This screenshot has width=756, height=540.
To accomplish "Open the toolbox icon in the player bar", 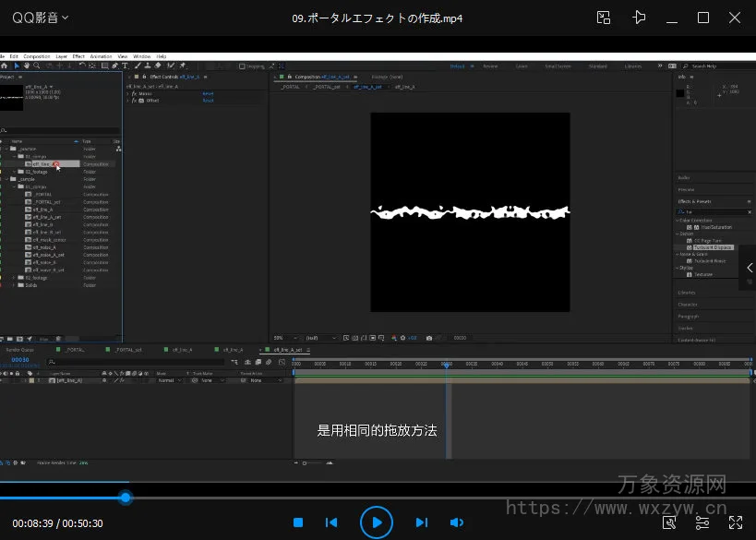I will point(669,522).
